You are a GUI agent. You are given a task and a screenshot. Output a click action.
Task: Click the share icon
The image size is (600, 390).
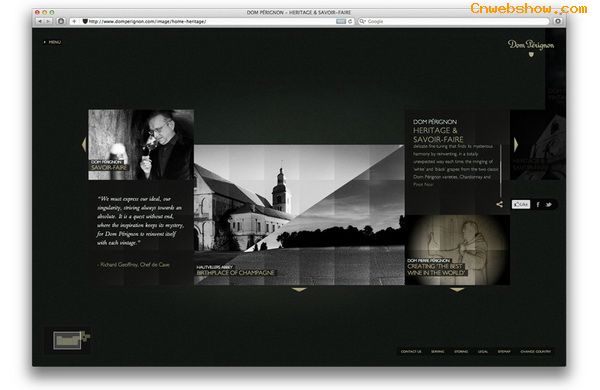[499, 204]
